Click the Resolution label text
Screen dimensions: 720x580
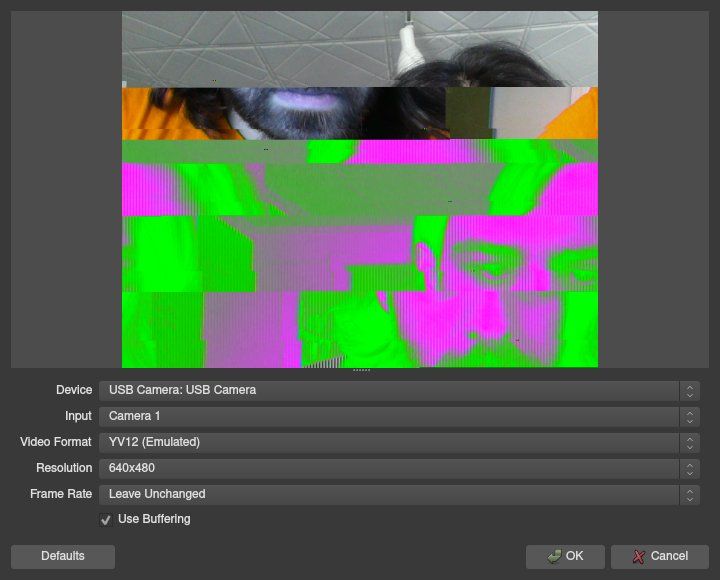[64, 468]
